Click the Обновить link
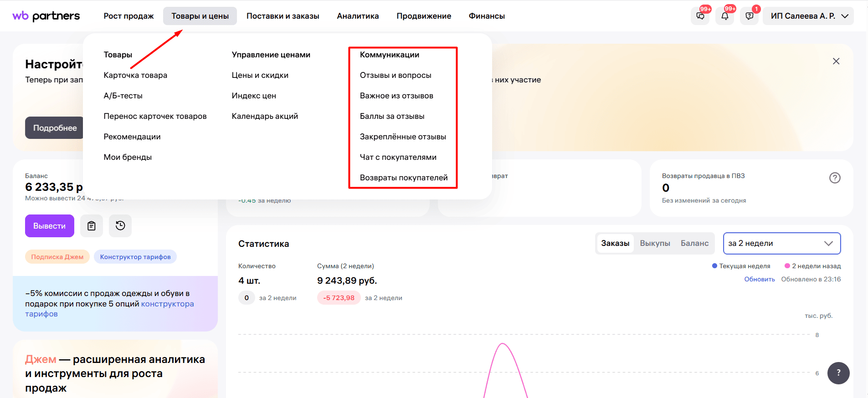Screen dimensions: 868x398 pyautogui.click(x=760, y=279)
